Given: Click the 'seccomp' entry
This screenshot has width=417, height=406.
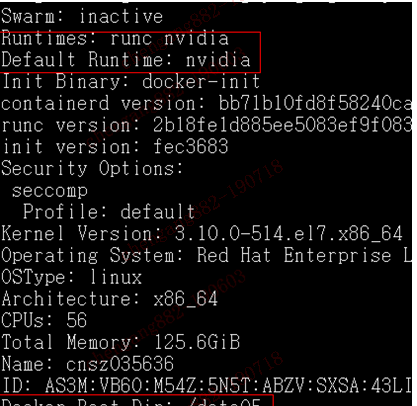Looking at the screenshot, I should pyautogui.click(x=50, y=190).
